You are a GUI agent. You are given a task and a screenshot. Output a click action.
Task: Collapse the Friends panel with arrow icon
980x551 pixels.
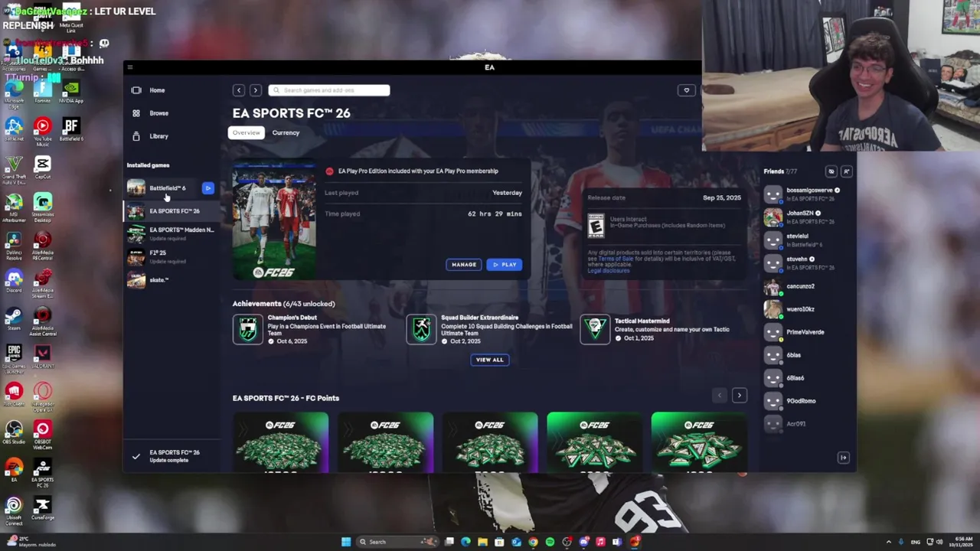pyautogui.click(x=844, y=458)
